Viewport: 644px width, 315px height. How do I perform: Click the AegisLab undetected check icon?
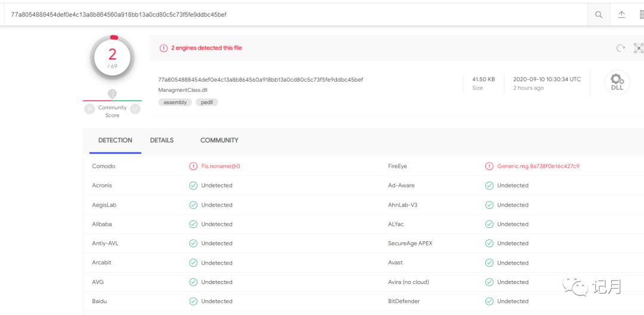193,205
